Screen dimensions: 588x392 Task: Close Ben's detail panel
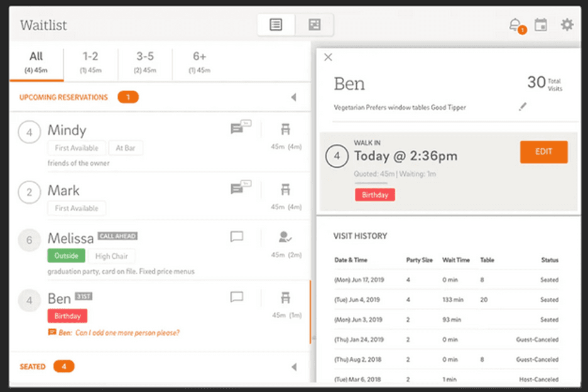(x=328, y=57)
